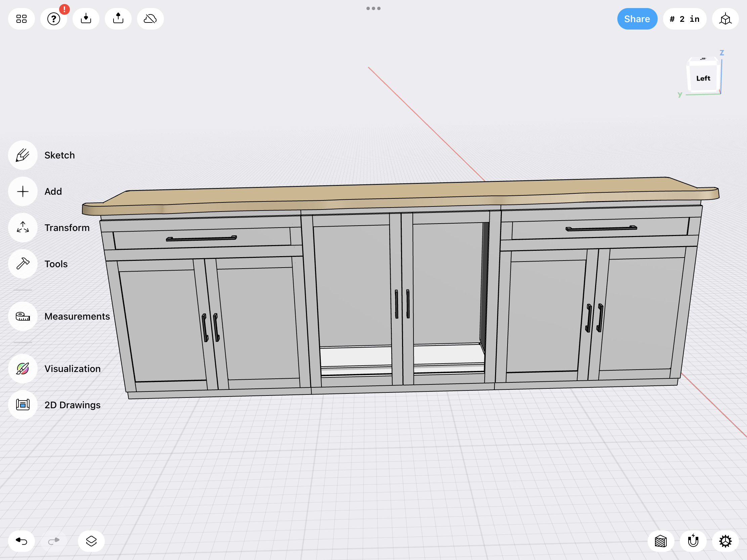Open perspective view options cube
This screenshot has width=747, height=560.
tap(725, 19)
